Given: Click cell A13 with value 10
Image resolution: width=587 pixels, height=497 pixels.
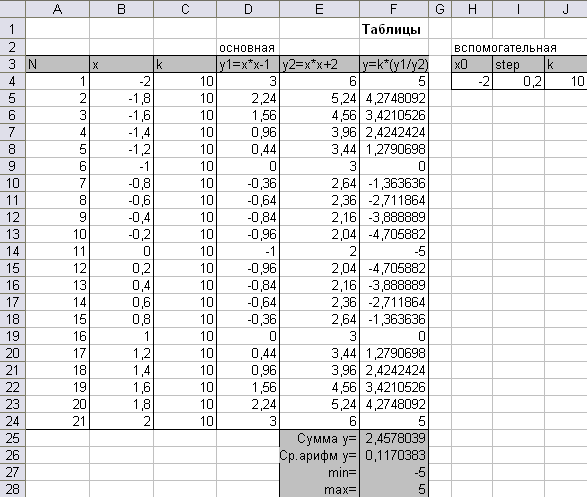Looking at the screenshot, I should (x=58, y=234).
